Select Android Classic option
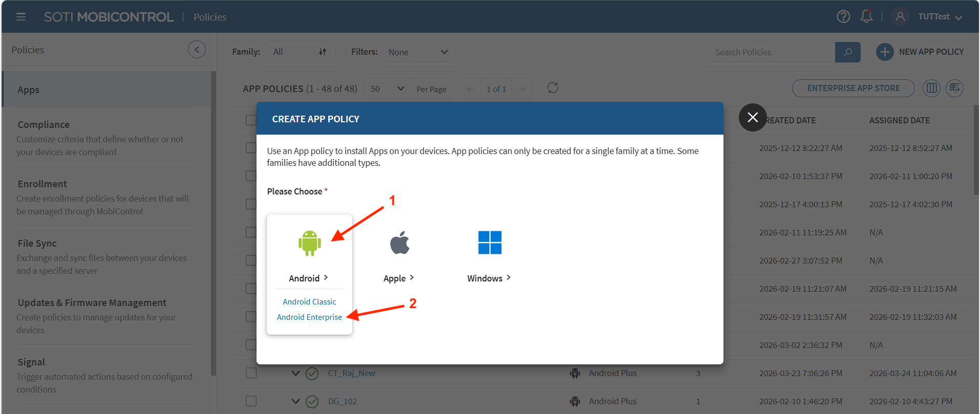The height and width of the screenshot is (414, 980). (309, 302)
